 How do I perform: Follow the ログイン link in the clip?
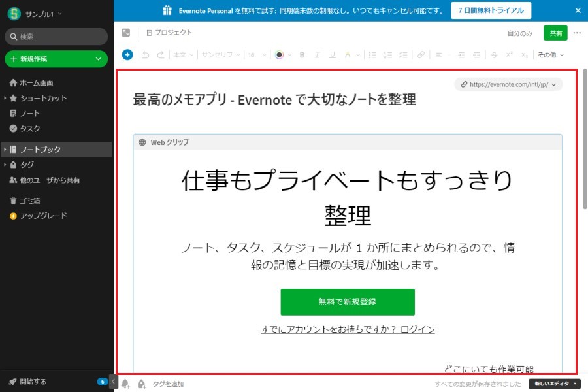click(417, 329)
